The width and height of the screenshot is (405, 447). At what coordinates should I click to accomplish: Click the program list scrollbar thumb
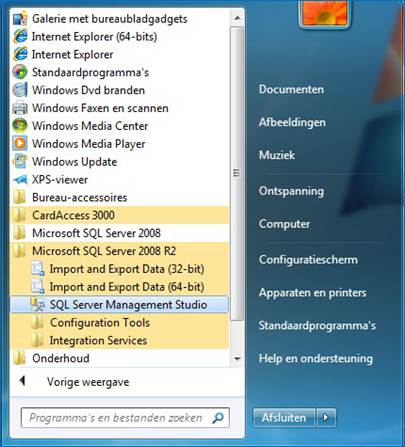237,173
